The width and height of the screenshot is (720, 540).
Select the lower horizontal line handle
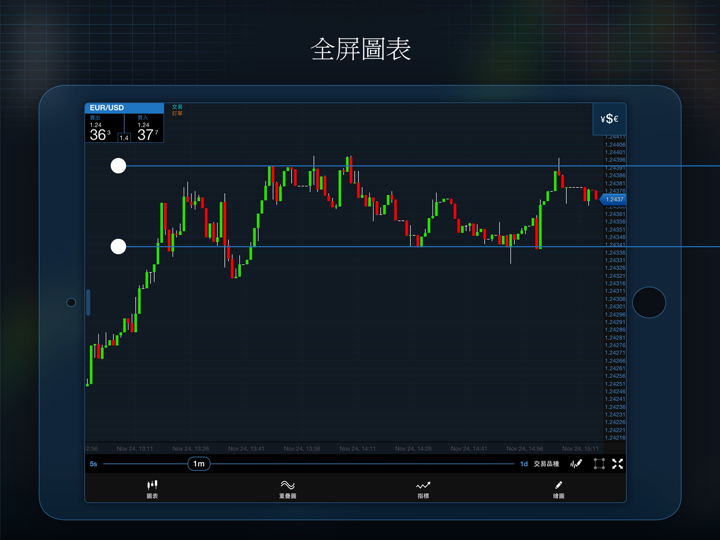tap(118, 246)
